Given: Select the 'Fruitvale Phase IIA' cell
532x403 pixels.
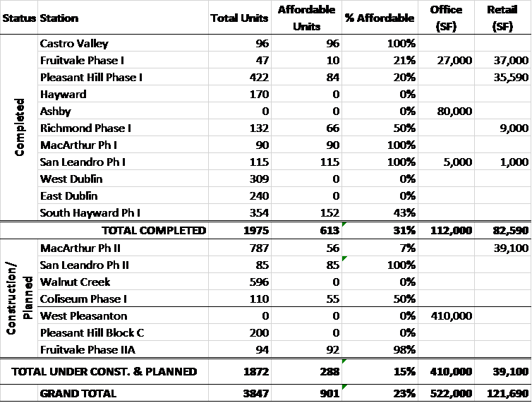Looking at the screenshot, I should pos(123,349).
